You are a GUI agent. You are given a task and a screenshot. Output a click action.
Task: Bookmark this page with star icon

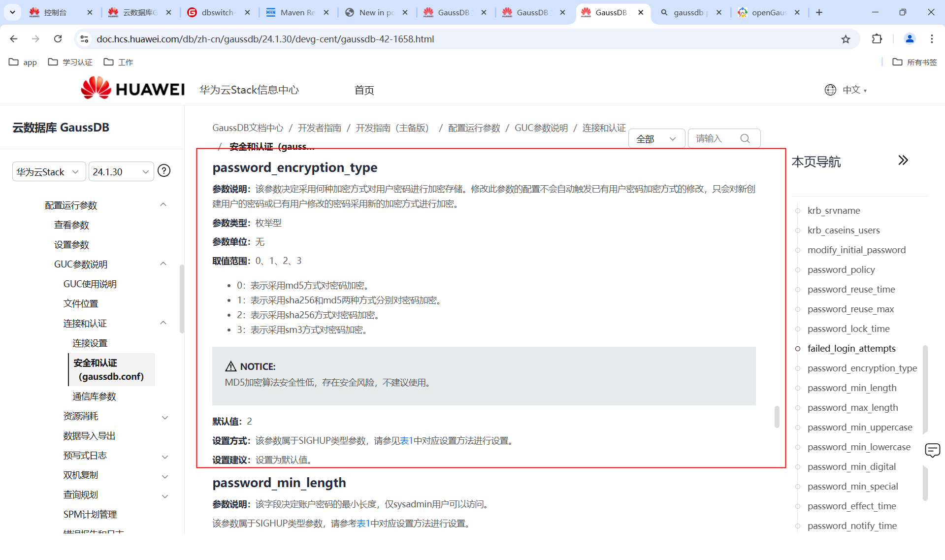pos(846,39)
